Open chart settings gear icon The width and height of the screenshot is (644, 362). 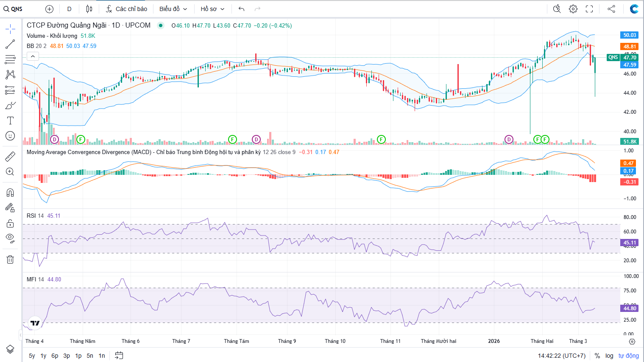coord(573,9)
